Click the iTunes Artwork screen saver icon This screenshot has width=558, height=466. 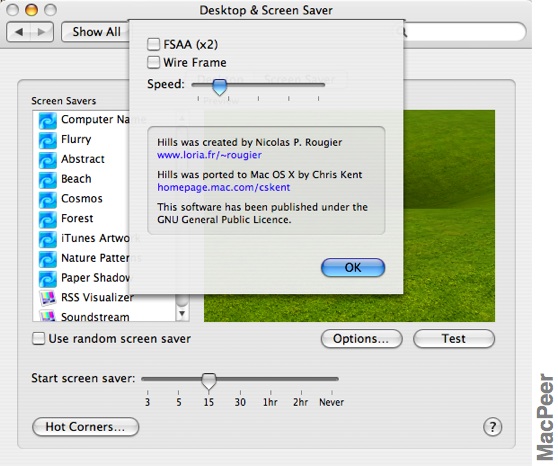click(x=47, y=239)
